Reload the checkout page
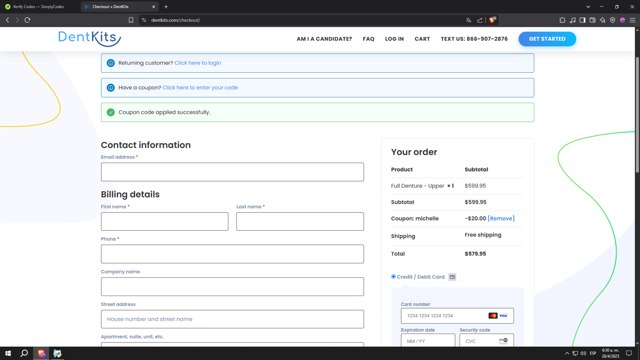The width and height of the screenshot is (640, 360). pos(27,20)
